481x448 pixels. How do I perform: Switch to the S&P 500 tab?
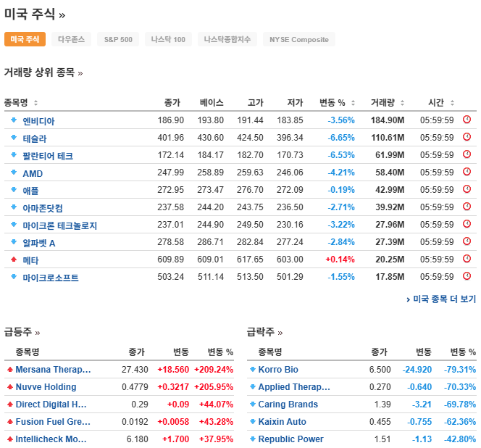pos(118,39)
